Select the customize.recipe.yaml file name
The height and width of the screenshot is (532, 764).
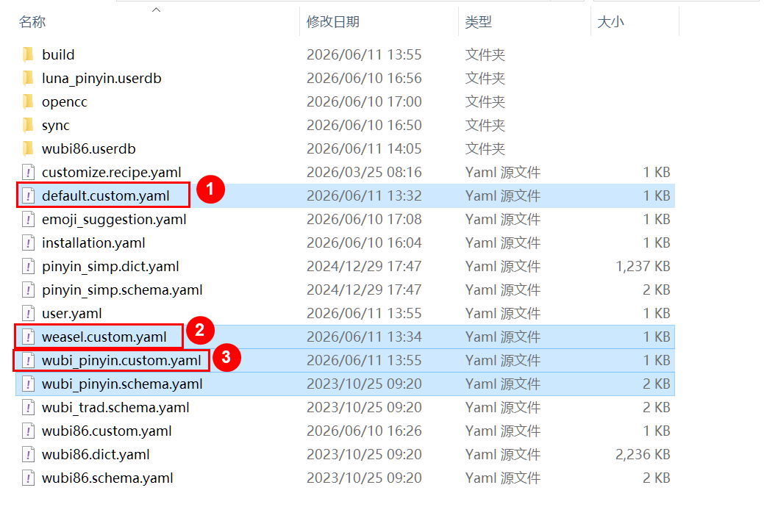(x=112, y=172)
